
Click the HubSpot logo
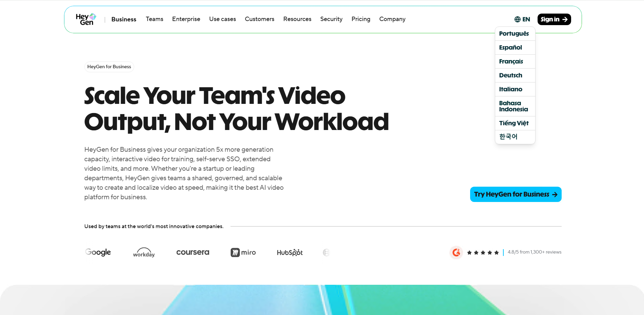point(289,253)
